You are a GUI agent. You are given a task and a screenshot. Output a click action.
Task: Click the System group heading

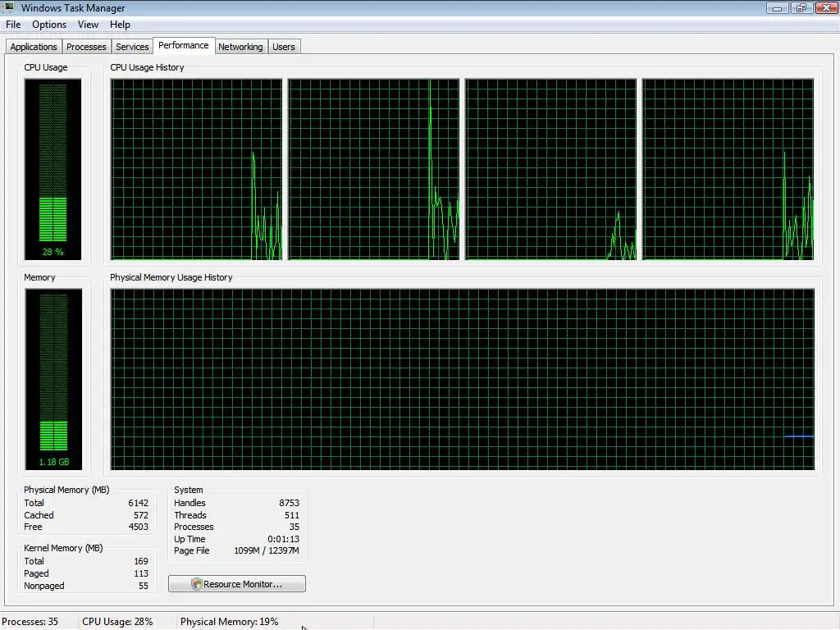coord(189,491)
